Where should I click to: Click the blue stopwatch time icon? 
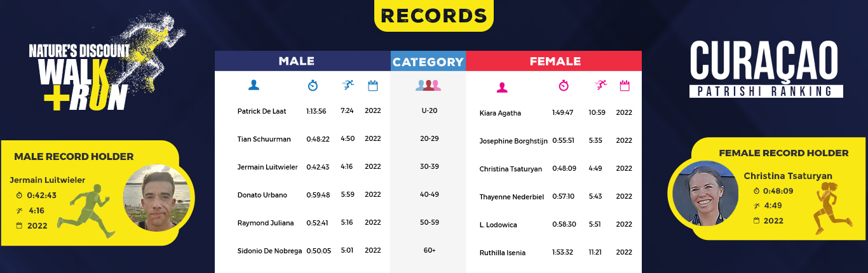[313, 85]
